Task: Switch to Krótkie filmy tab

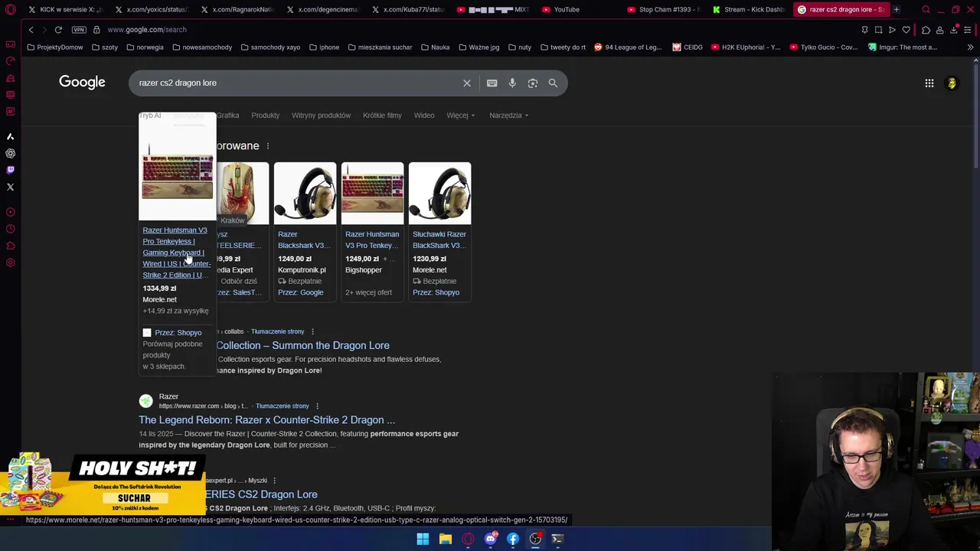Action: pos(382,116)
